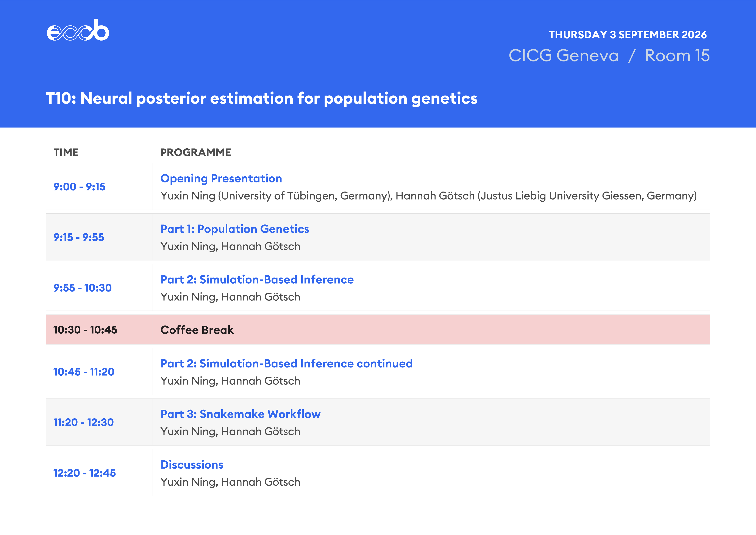Viewport: 756px width, 535px height.
Task: Open Part 3: Snakemake Workflow link
Action: [240, 414]
